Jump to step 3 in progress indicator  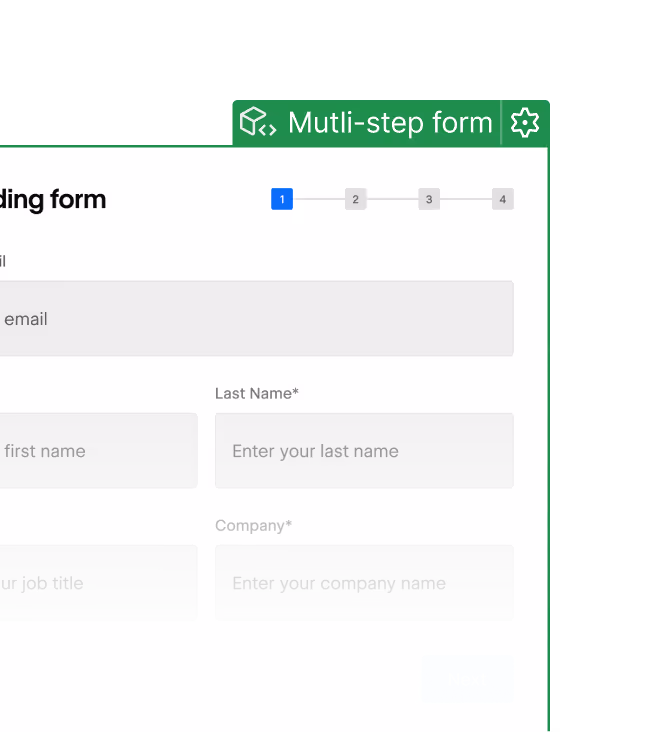coord(429,199)
